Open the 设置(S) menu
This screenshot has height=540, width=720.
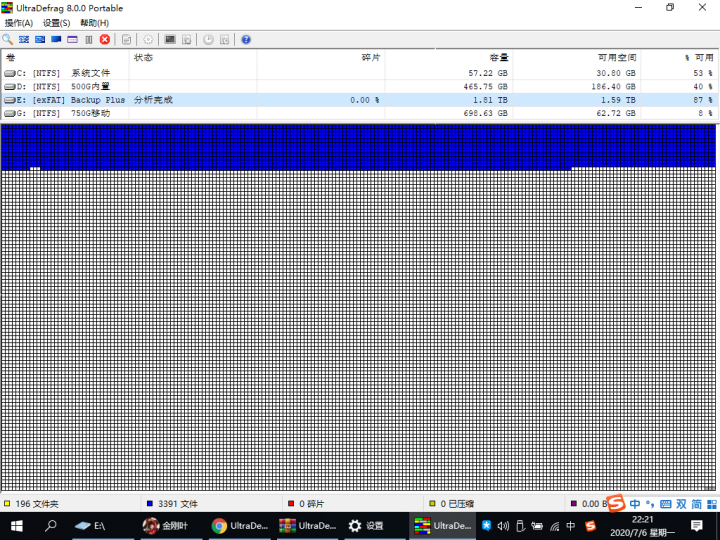point(56,23)
